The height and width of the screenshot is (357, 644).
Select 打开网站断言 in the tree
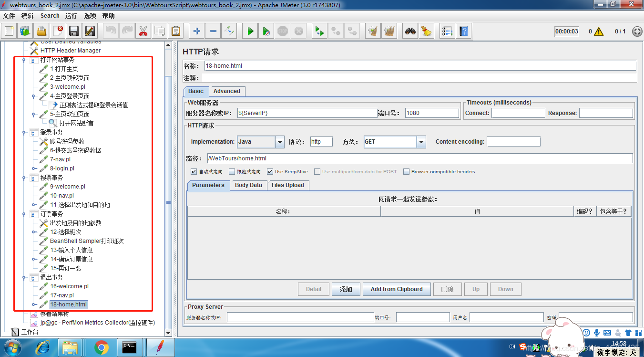76,123
